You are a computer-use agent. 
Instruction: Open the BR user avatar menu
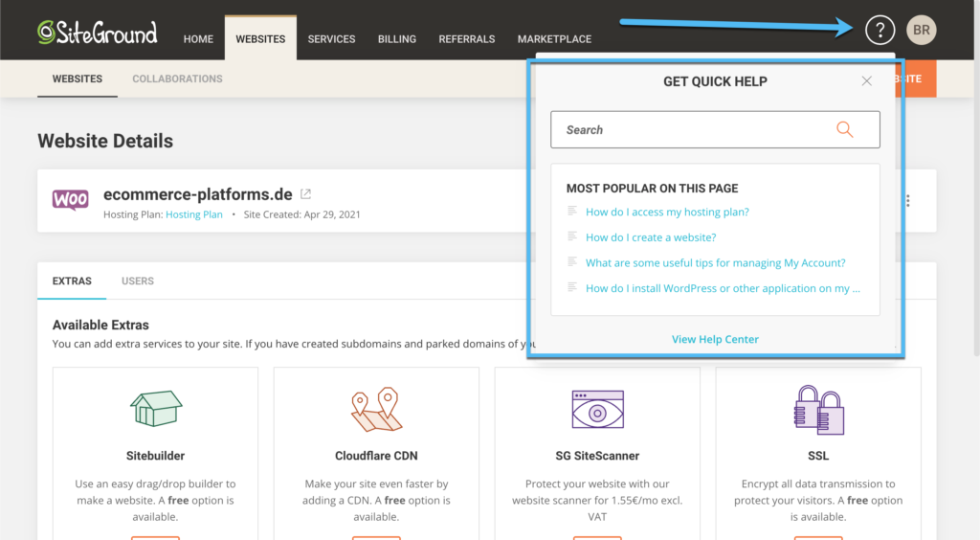tap(922, 30)
